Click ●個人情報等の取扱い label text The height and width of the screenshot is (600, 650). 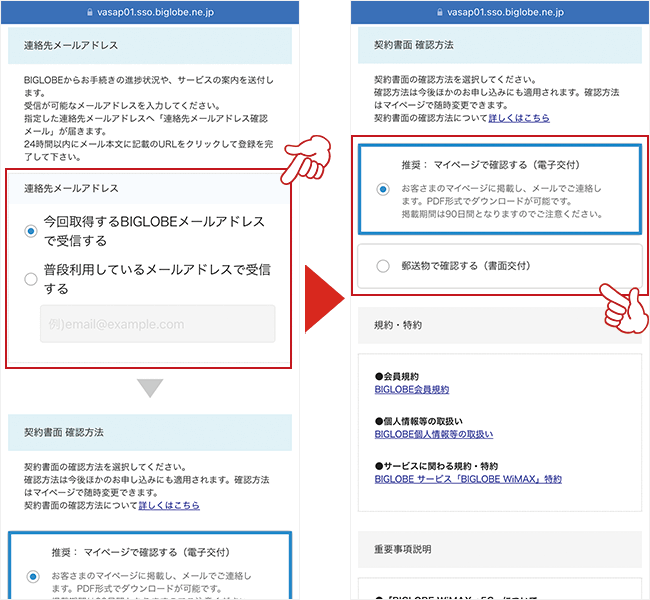tap(419, 421)
